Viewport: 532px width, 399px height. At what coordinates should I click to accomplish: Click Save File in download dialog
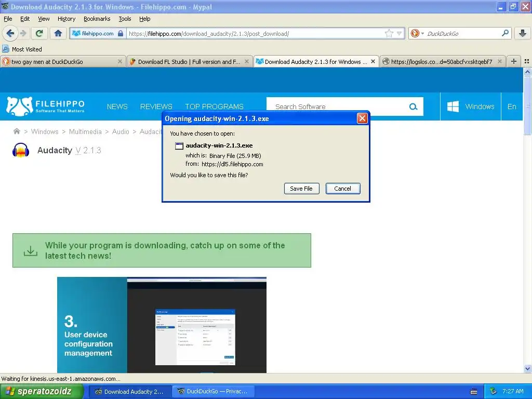pos(301,189)
